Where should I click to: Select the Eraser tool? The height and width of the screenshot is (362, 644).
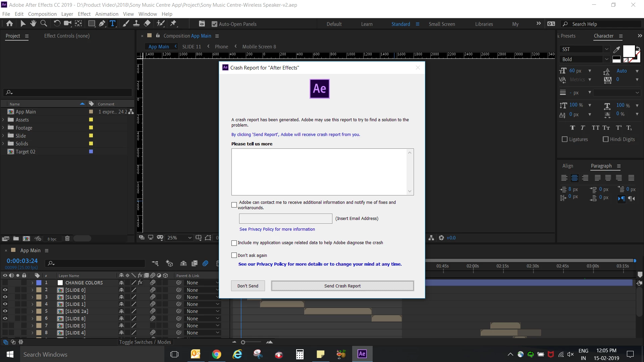pos(147,24)
